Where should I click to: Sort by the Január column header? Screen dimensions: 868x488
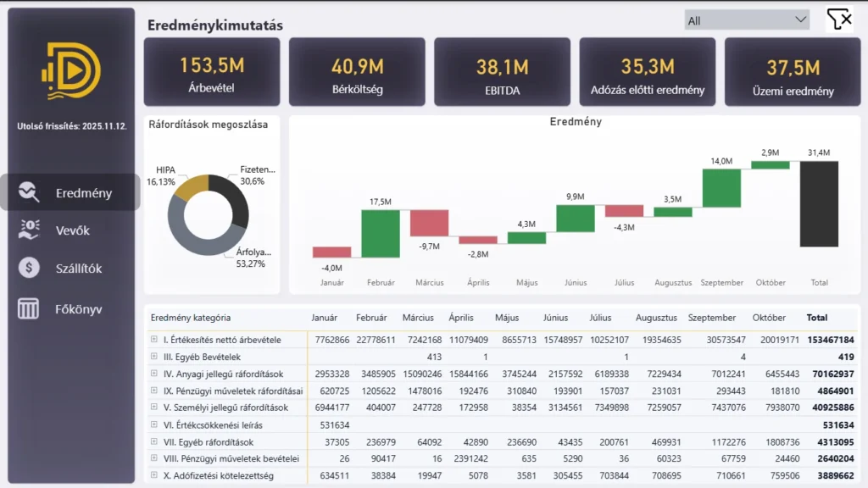[324, 318]
